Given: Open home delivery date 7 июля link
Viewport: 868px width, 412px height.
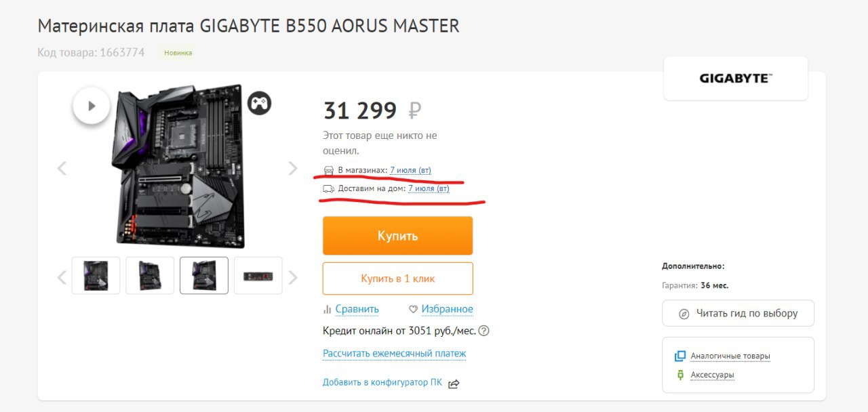Looking at the screenshot, I should (x=429, y=188).
